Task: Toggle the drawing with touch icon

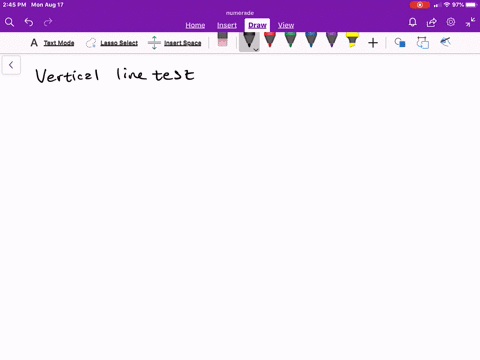Action: [445, 42]
